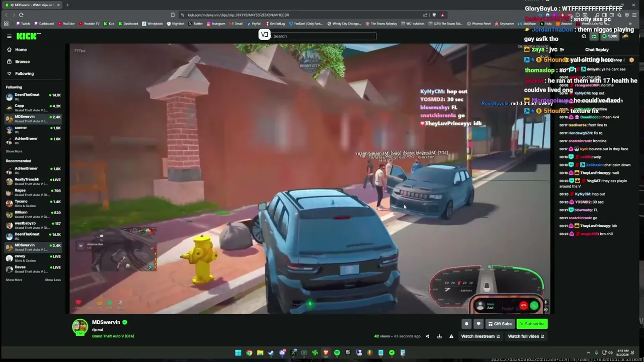The height and width of the screenshot is (362, 644).
Task: Launch Chrome from the taskbar
Action: (x=249, y=353)
